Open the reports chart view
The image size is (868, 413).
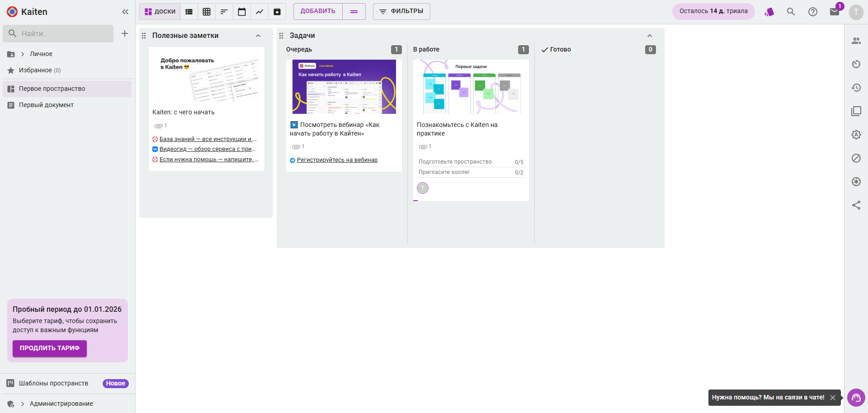pos(259,12)
